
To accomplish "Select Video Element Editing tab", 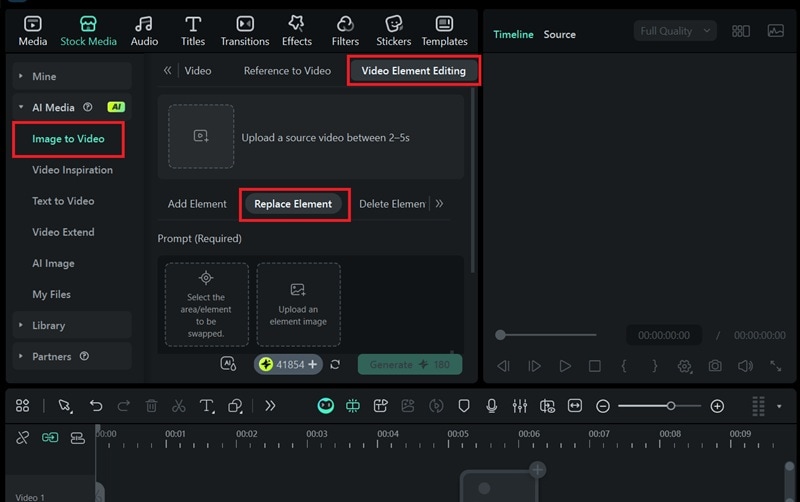I will [413, 71].
